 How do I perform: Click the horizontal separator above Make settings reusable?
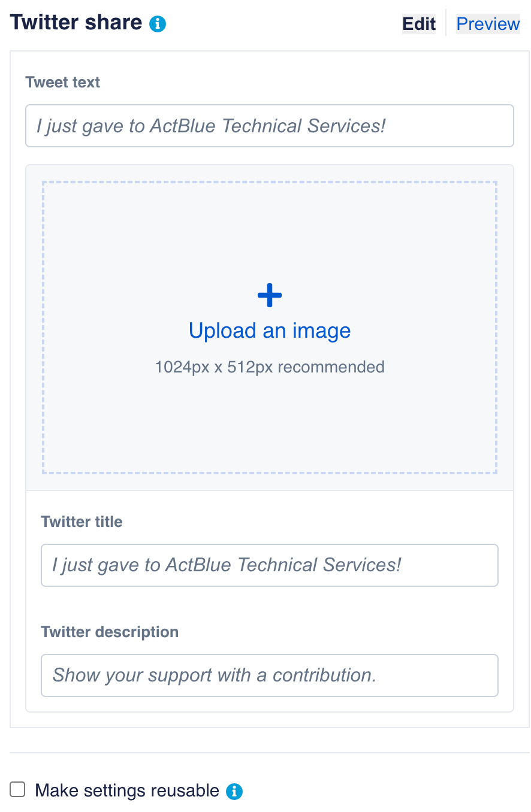pos(270,753)
